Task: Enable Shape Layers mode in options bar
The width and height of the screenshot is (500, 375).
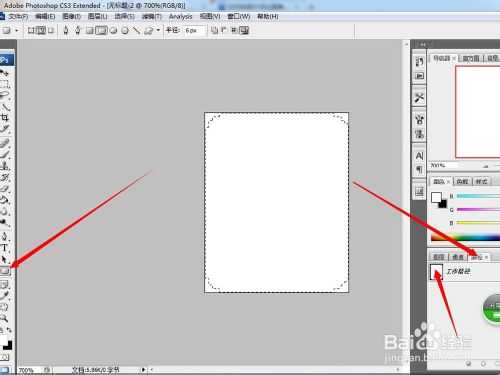Action: coord(31,31)
